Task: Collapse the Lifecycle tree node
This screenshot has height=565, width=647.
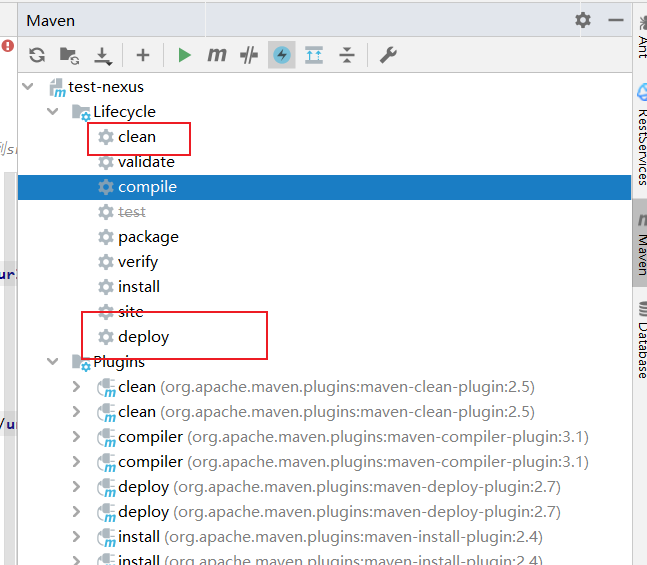Action: pyautogui.click(x=53, y=112)
